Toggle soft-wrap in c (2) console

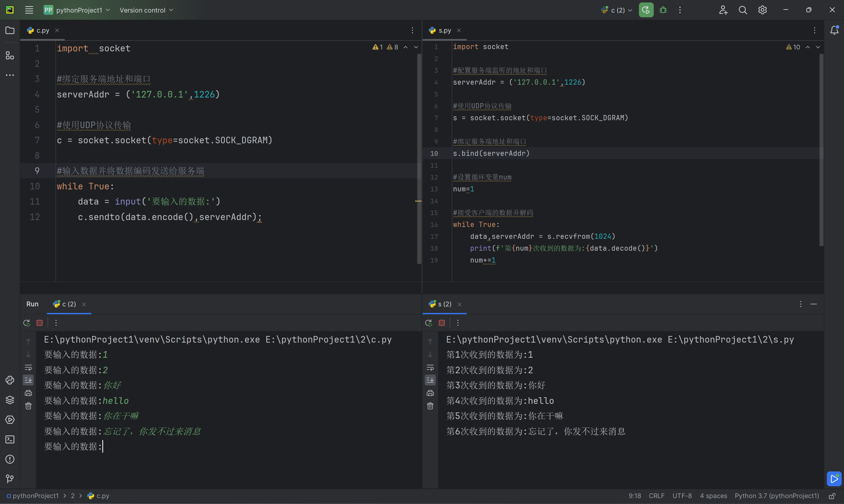28,368
